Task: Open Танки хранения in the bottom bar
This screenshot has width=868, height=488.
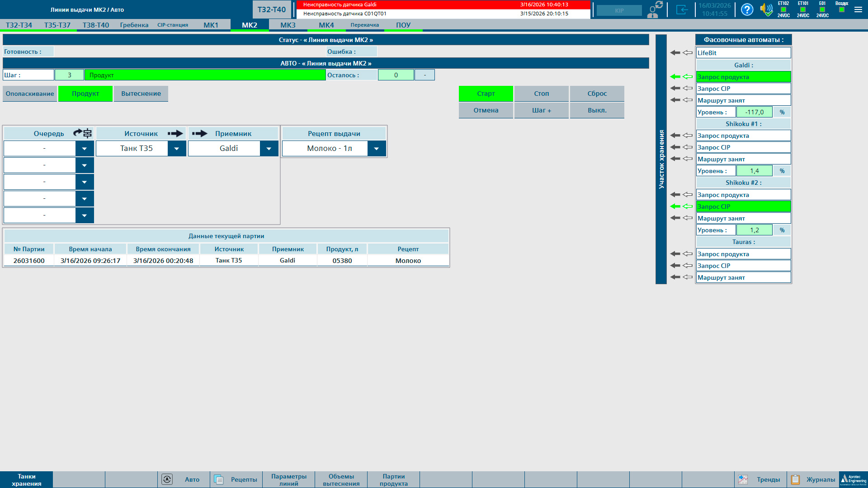Action: point(26,479)
